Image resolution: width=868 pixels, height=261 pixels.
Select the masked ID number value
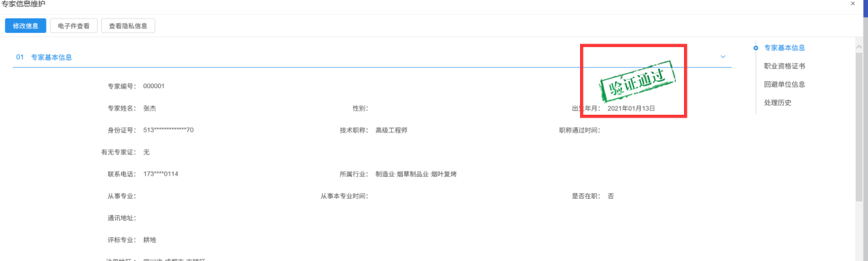click(x=168, y=130)
